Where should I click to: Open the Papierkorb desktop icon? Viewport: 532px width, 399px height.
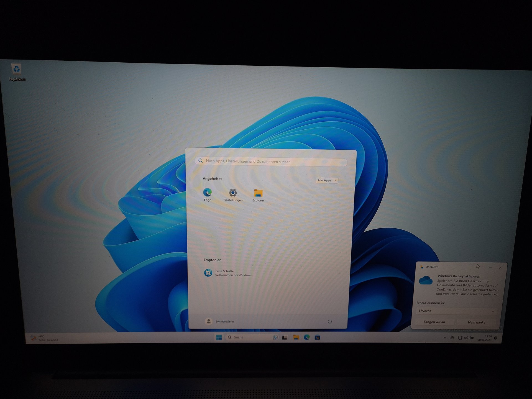tap(17, 70)
